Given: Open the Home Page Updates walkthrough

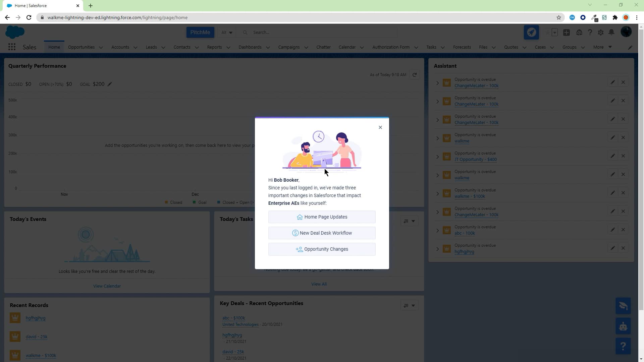Looking at the screenshot, I should (x=322, y=217).
